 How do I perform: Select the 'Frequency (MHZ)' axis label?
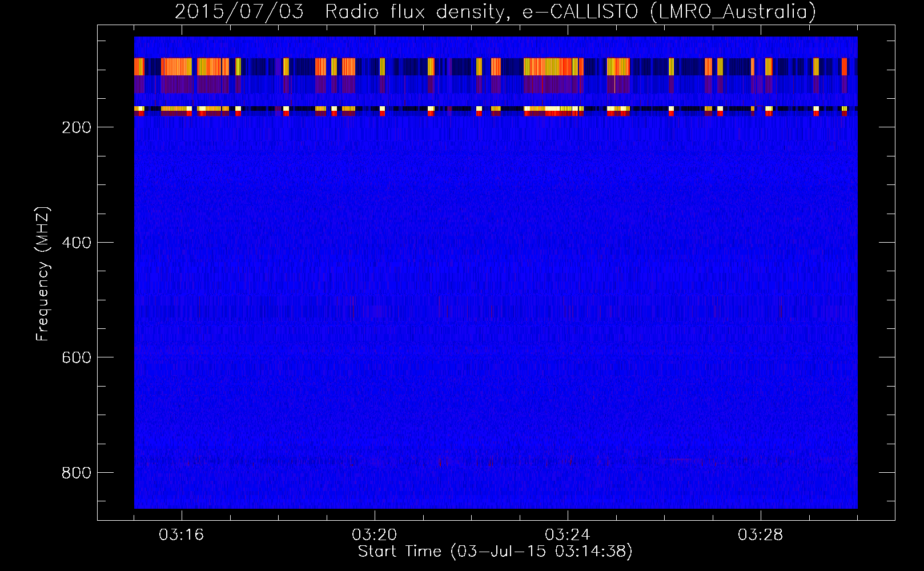(43, 274)
